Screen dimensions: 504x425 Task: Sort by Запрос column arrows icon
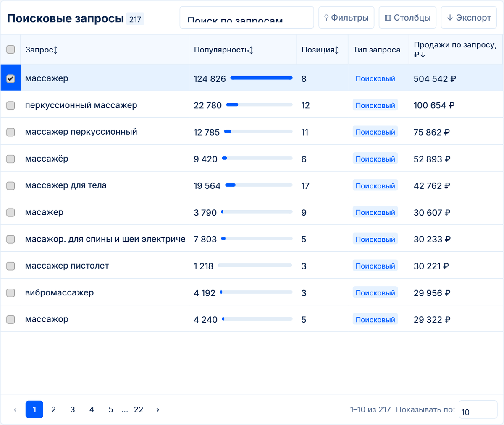click(x=55, y=50)
